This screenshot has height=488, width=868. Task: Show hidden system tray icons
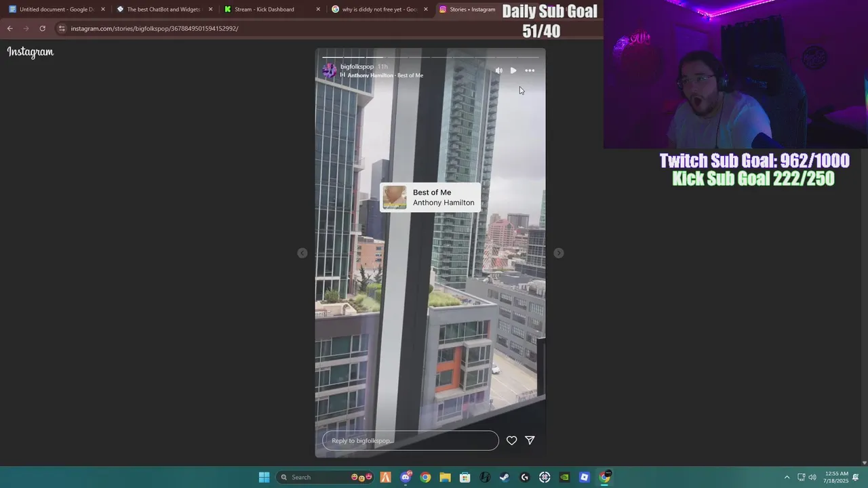(787, 477)
